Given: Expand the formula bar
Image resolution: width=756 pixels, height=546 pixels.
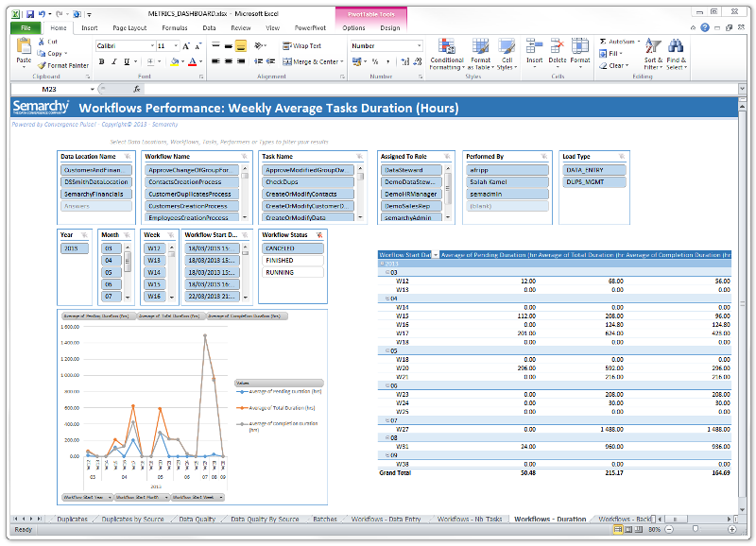Looking at the screenshot, I should click(x=743, y=89).
